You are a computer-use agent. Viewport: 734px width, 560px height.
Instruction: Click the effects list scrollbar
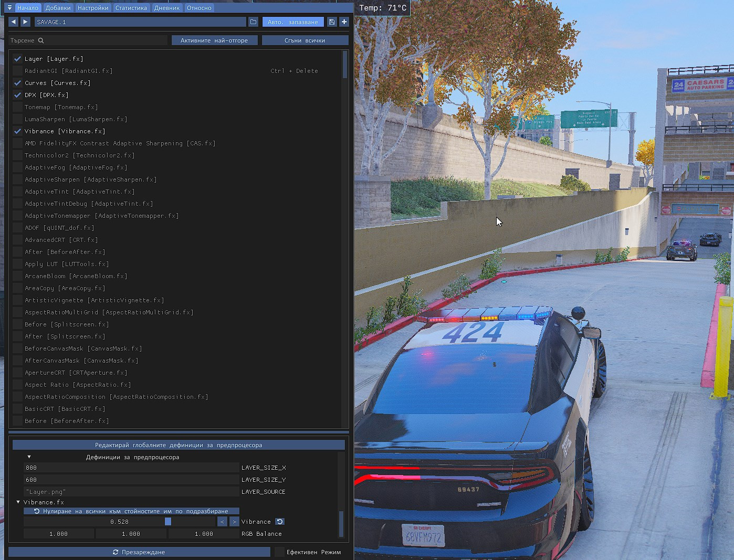tap(345, 65)
